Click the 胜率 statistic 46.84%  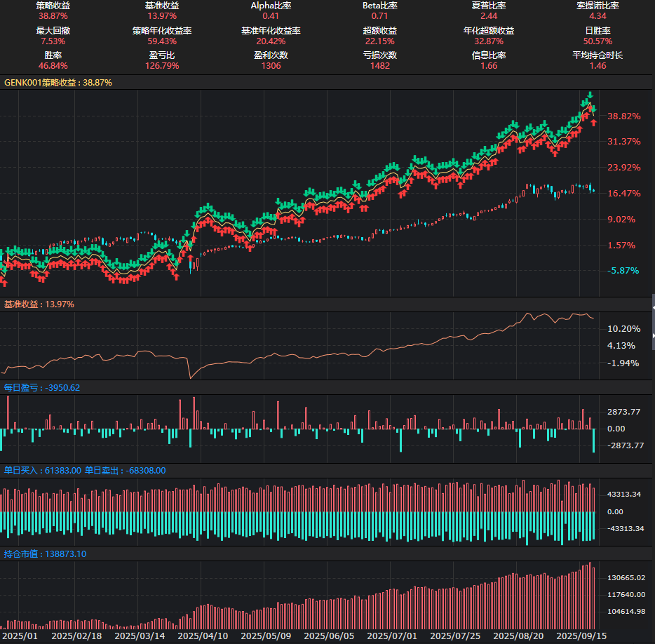pos(53,65)
